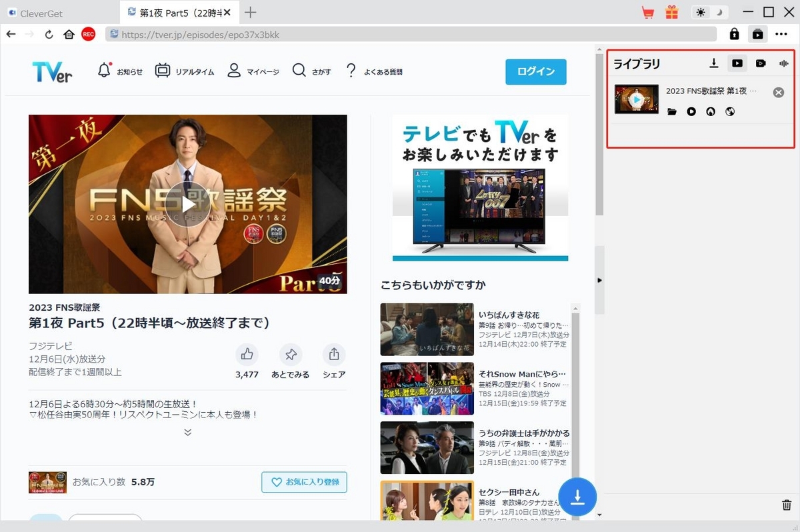Close the 第1夜 Part5 tab
This screenshot has width=800, height=532.
click(227, 13)
